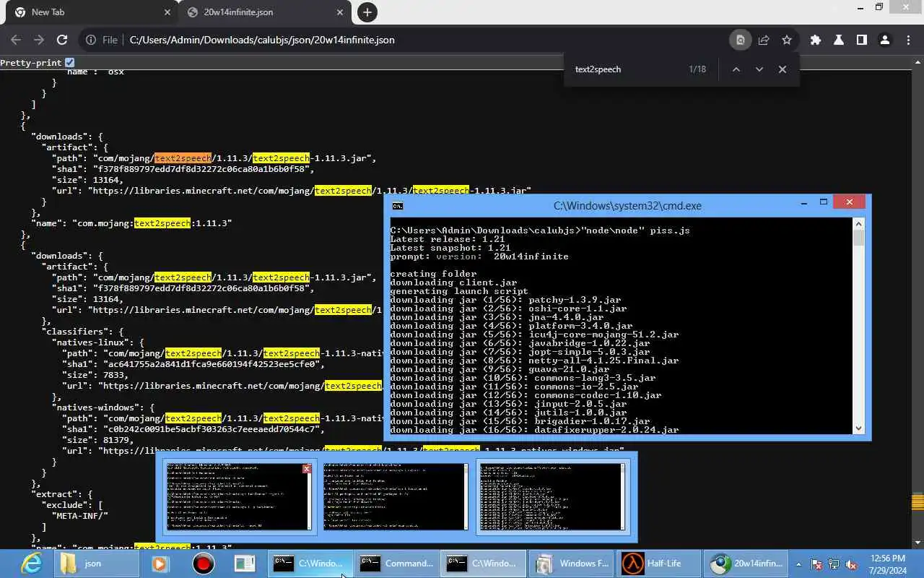Open the cmd.exe window system menu icon
The height and width of the screenshot is (578, 924).
tap(397, 206)
